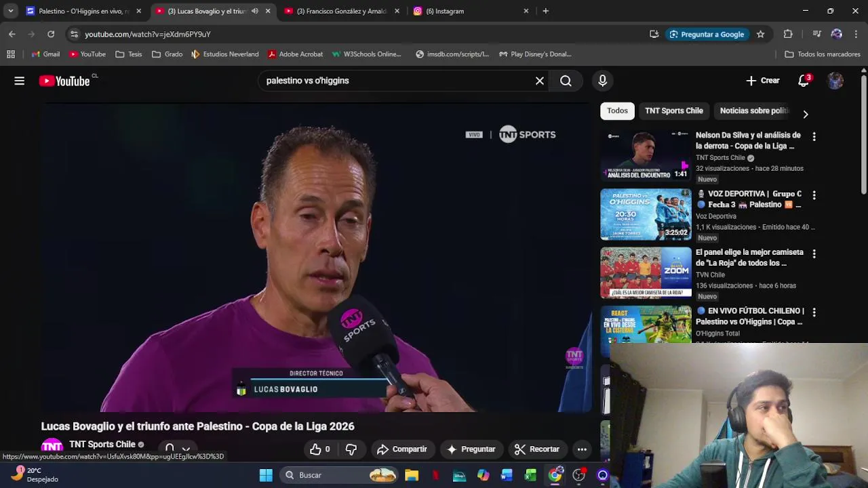Play the VOZ DEPORTIVA video thumbnail

tap(646, 214)
